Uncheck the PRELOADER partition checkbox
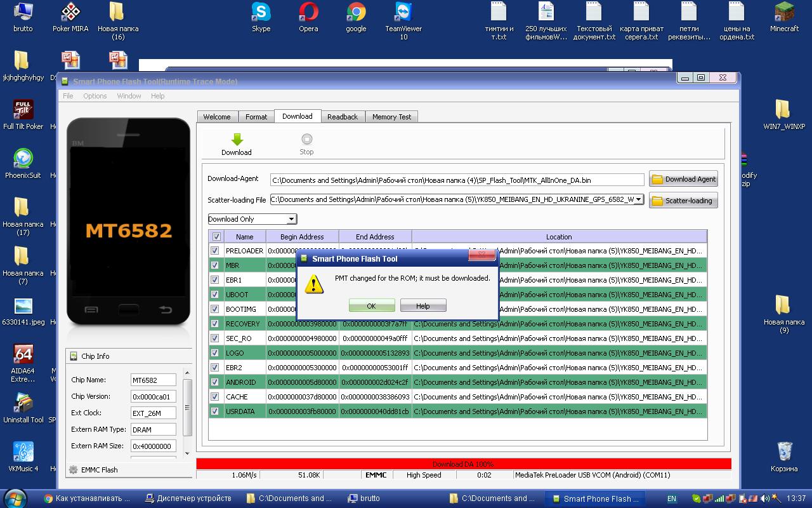 (215, 251)
